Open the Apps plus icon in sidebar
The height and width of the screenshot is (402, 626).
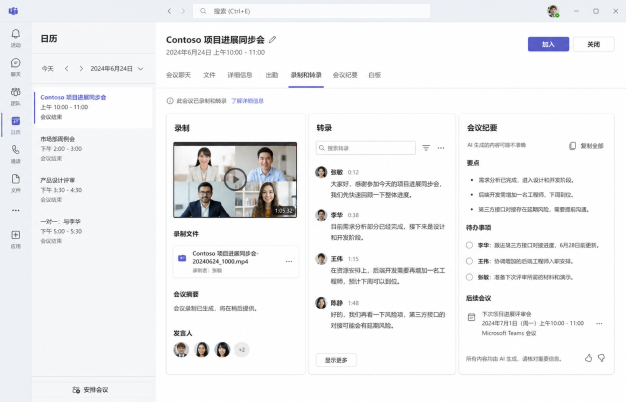16,235
